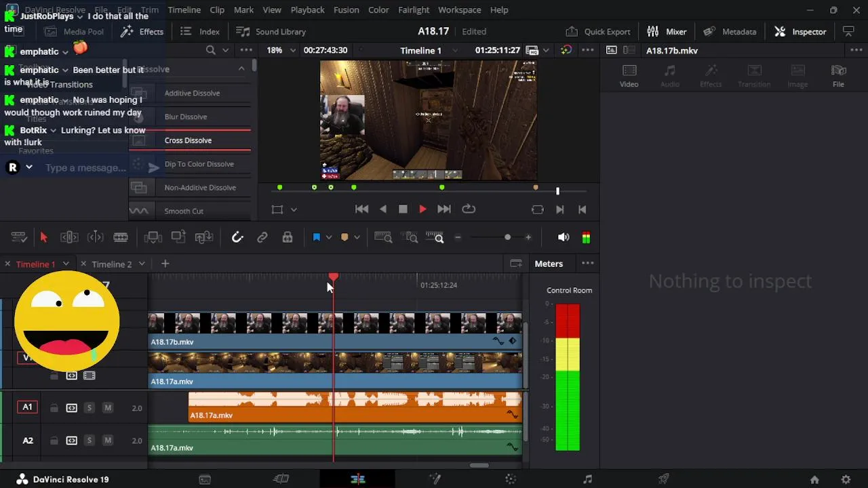
Task: Switch to the Timeline 2 tab
Action: point(112,264)
